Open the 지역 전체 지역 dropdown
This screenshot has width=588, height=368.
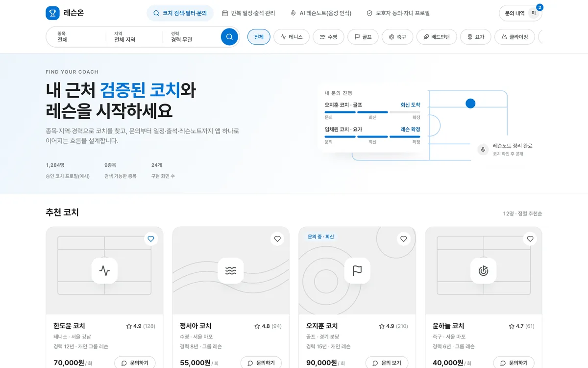134,37
